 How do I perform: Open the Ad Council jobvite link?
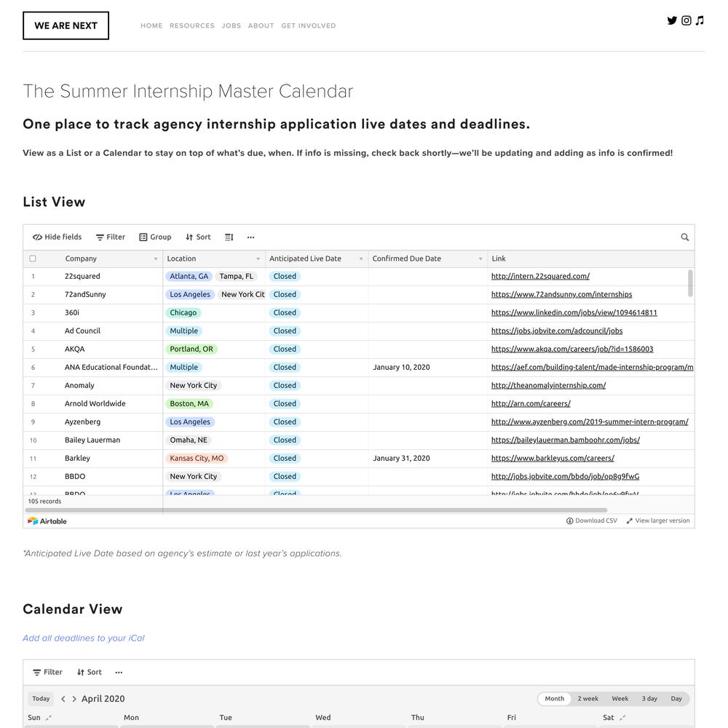point(557,331)
